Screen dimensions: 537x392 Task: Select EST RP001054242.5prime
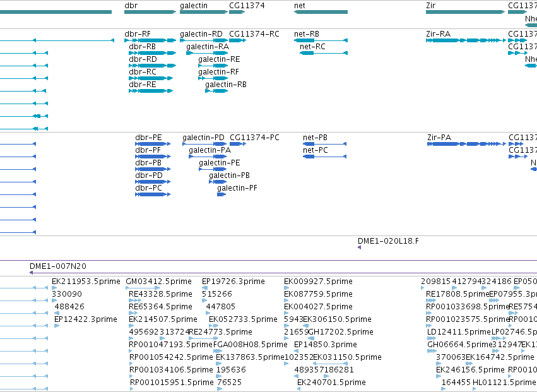pos(131,364)
